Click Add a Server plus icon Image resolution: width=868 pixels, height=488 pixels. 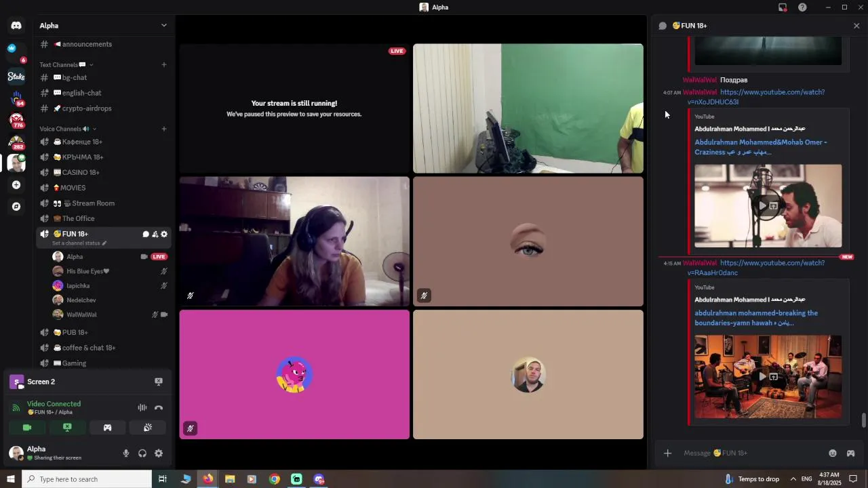tap(16, 185)
